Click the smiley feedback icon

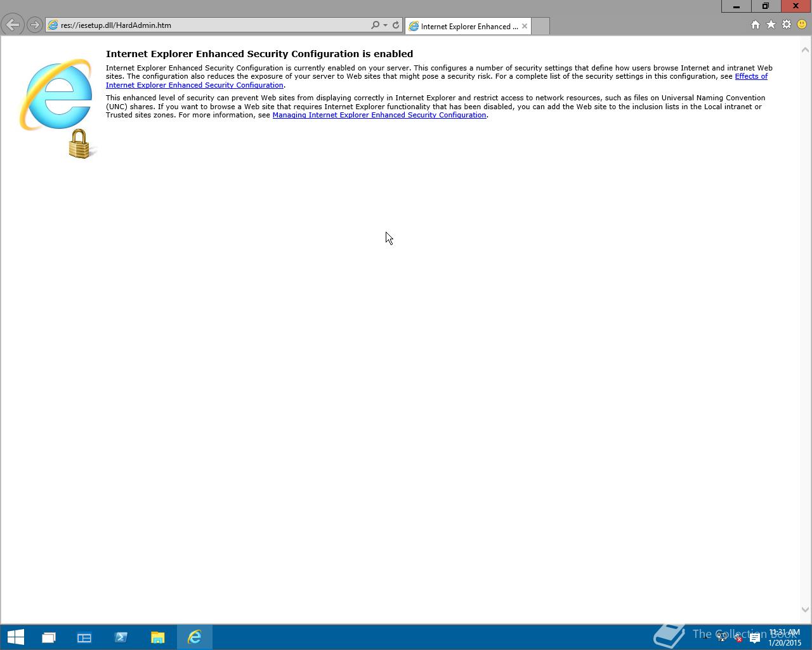click(x=802, y=25)
